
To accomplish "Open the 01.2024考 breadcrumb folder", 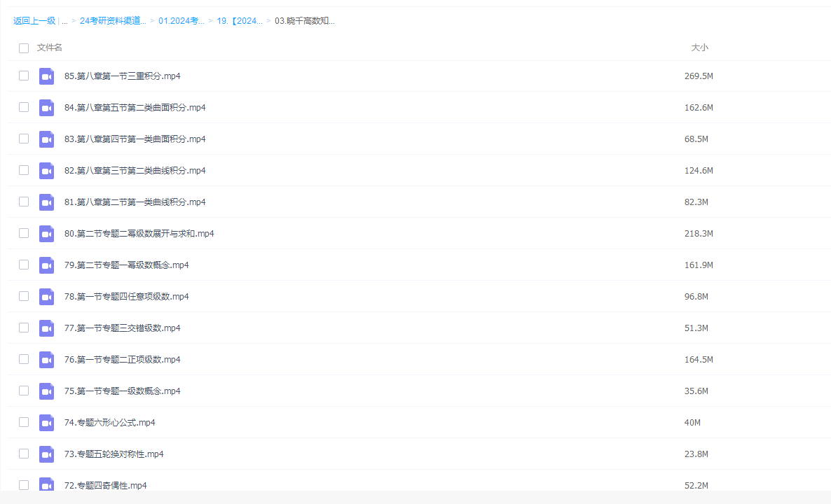I will pos(181,21).
